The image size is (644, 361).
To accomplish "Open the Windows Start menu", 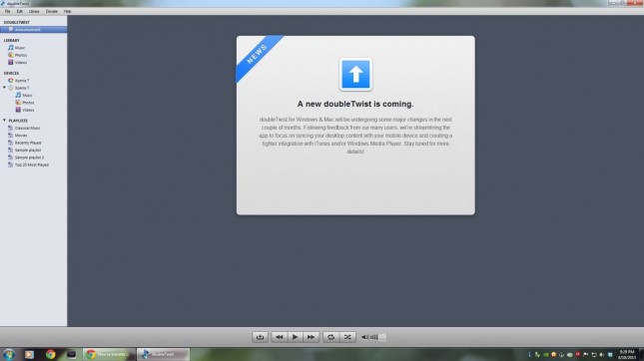I will tap(9, 354).
